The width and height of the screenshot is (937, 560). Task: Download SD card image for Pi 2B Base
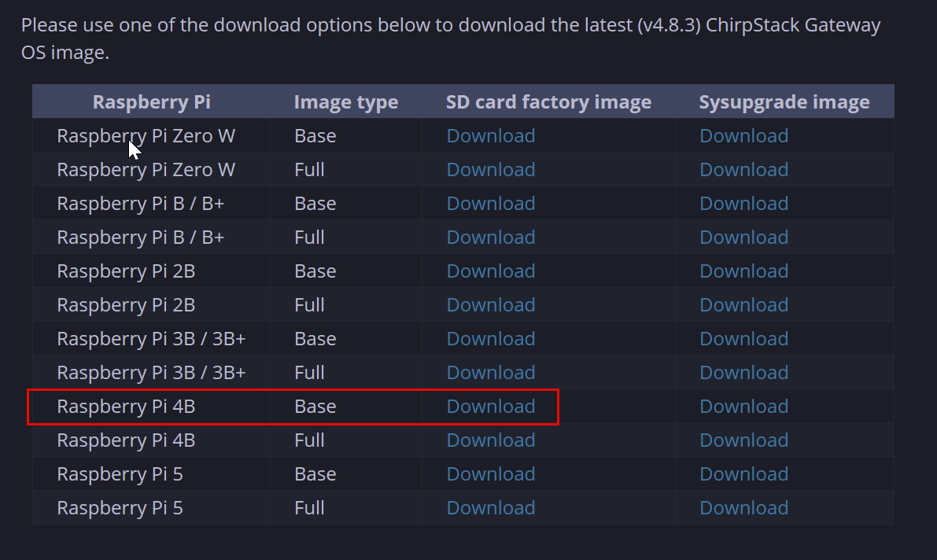pos(490,271)
